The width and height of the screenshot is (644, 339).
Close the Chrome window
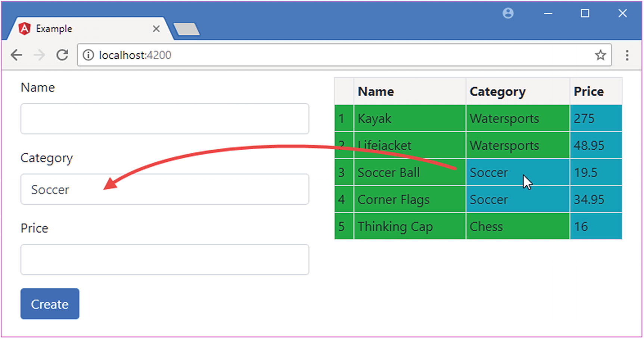pos(622,13)
